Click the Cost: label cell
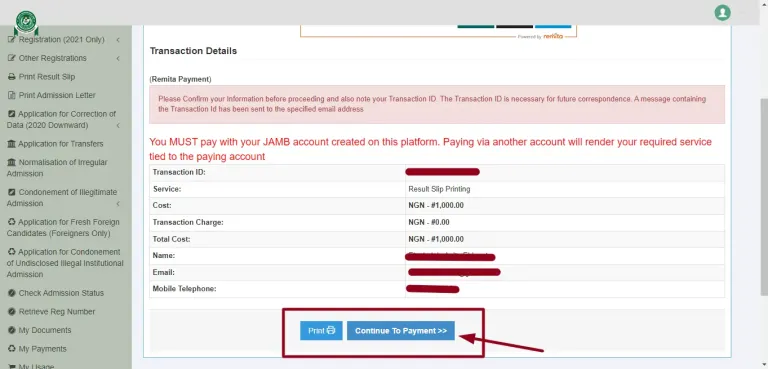Image resolution: width=768 pixels, height=369 pixels. pyautogui.click(x=277, y=206)
